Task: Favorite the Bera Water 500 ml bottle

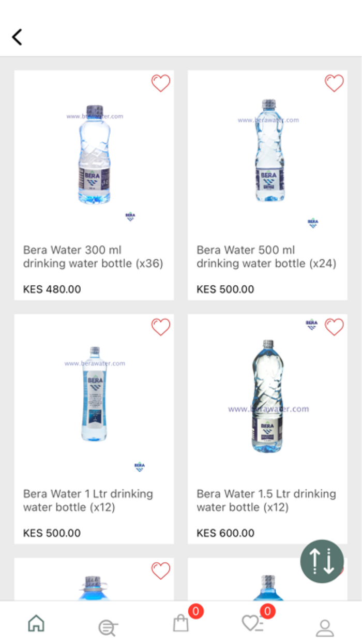Action: tap(334, 83)
